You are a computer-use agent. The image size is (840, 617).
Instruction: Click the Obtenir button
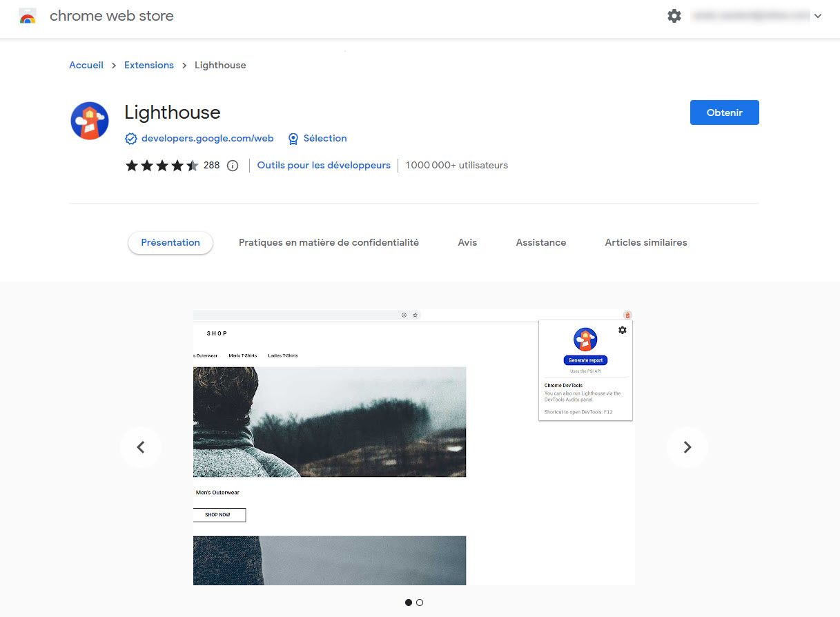tap(724, 112)
